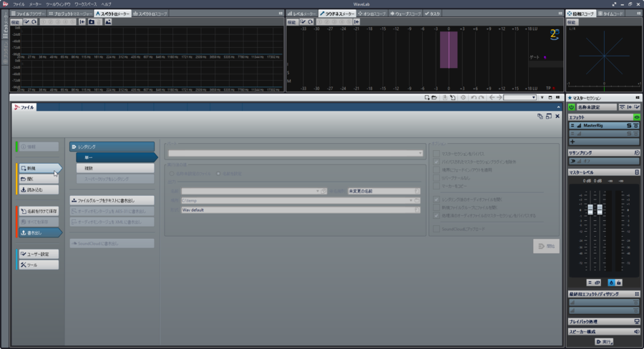This screenshot has height=349, width=644.
Task: Expand スピーカー構成 pane
Action: 604,332
